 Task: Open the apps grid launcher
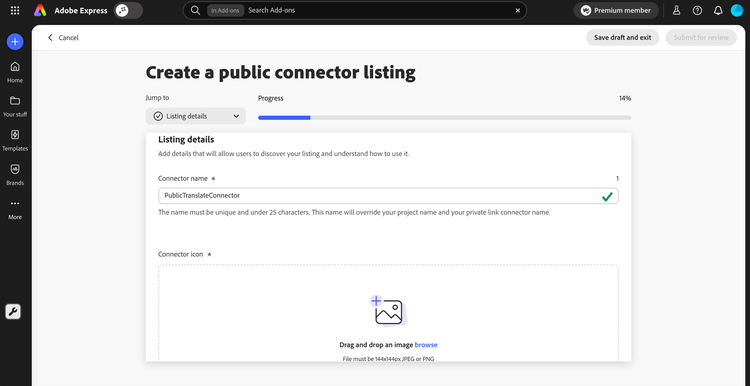[x=15, y=10]
